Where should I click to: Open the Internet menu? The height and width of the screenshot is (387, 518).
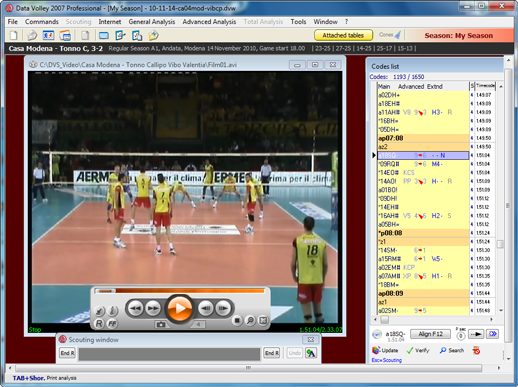[x=110, y=22]
